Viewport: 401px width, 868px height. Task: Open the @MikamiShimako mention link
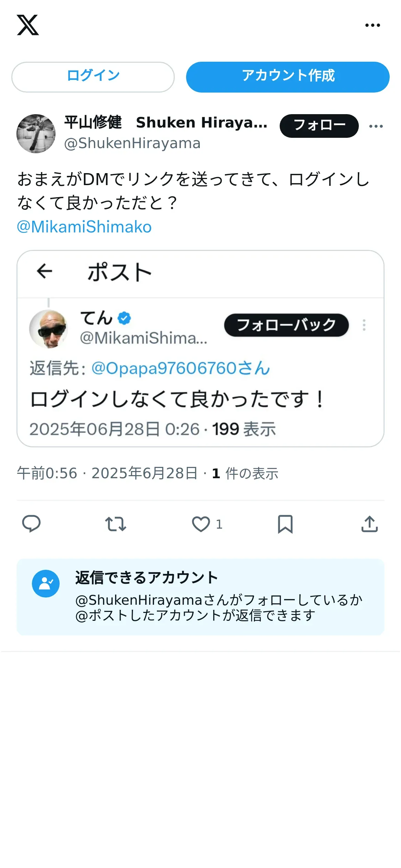[x=84, y=227]
